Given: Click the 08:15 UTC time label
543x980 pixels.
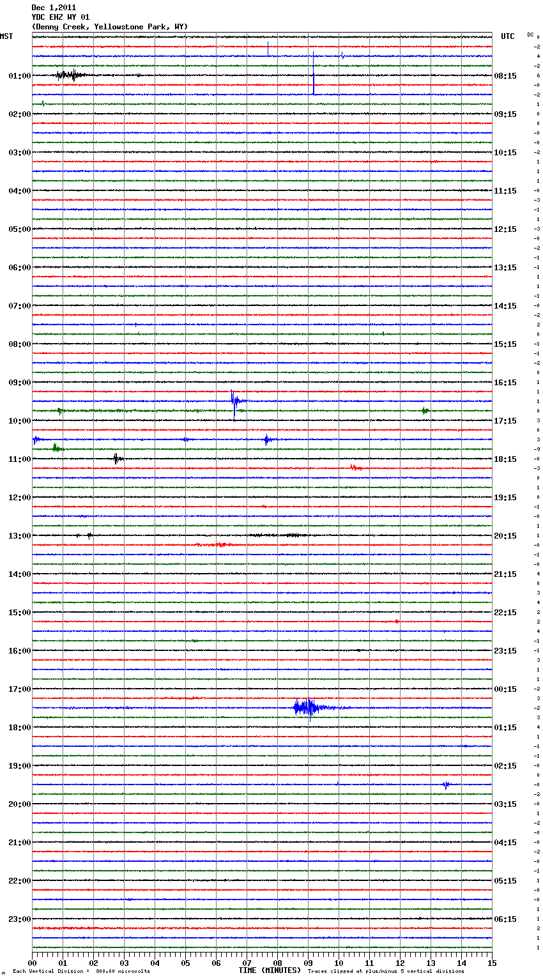Looking at the screenshot, I should 505,76.
